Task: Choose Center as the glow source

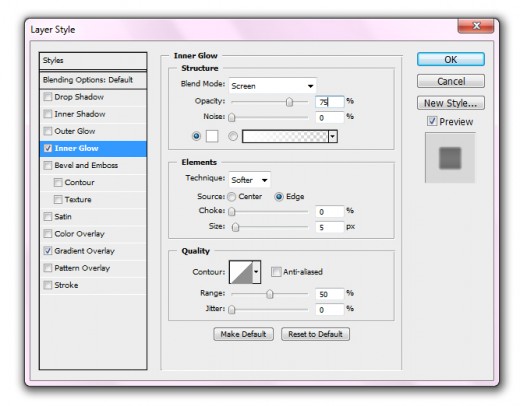Action: pos(231,197)
